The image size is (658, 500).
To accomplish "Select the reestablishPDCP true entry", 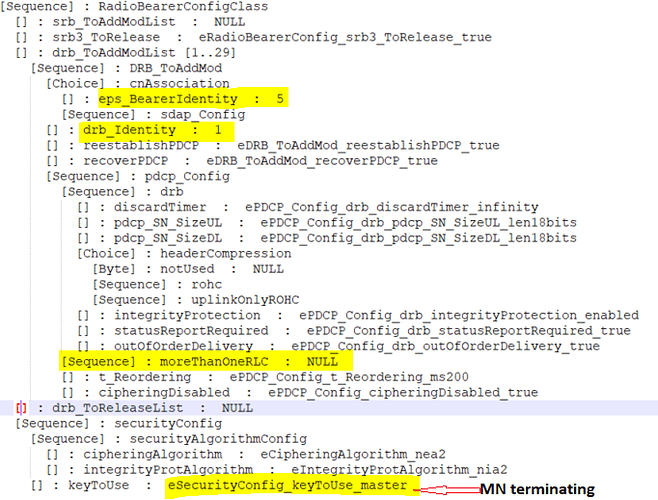I will tap(273, 146).
